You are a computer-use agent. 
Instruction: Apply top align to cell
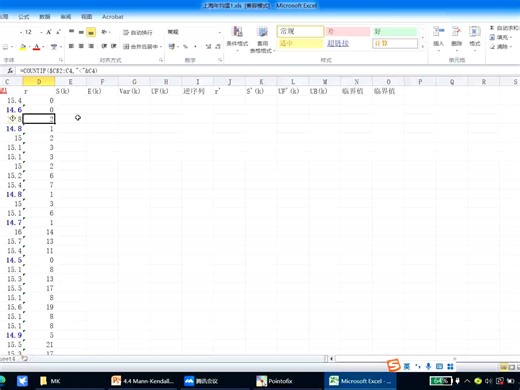(x=71, y=32)
